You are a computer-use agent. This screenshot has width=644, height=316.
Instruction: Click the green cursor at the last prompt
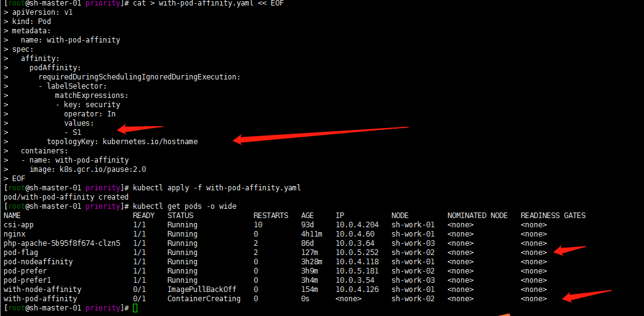click(x=135, y=308)
